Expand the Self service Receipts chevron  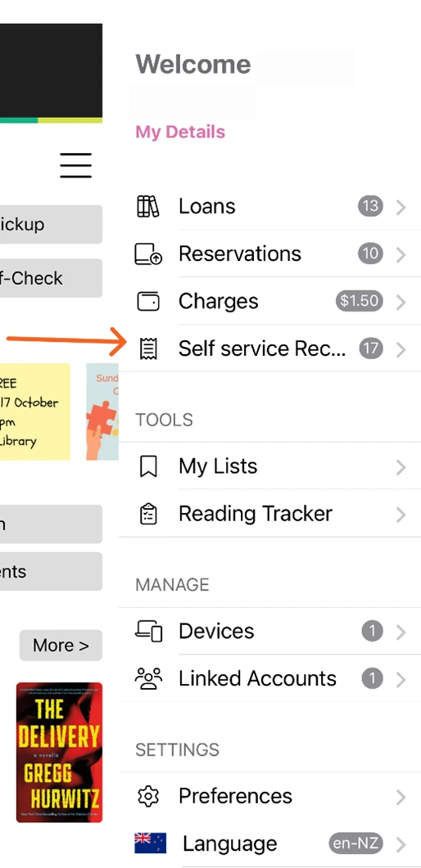tap(401, 350)
